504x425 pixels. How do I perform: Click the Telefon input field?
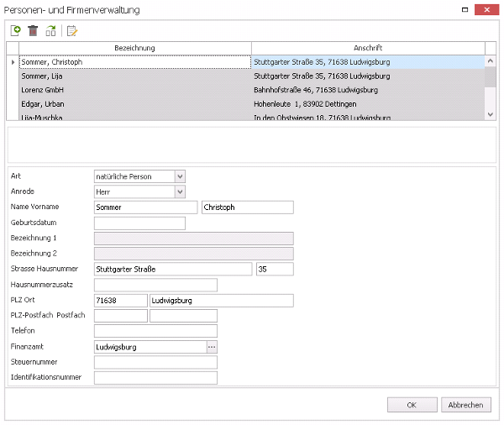155,331
